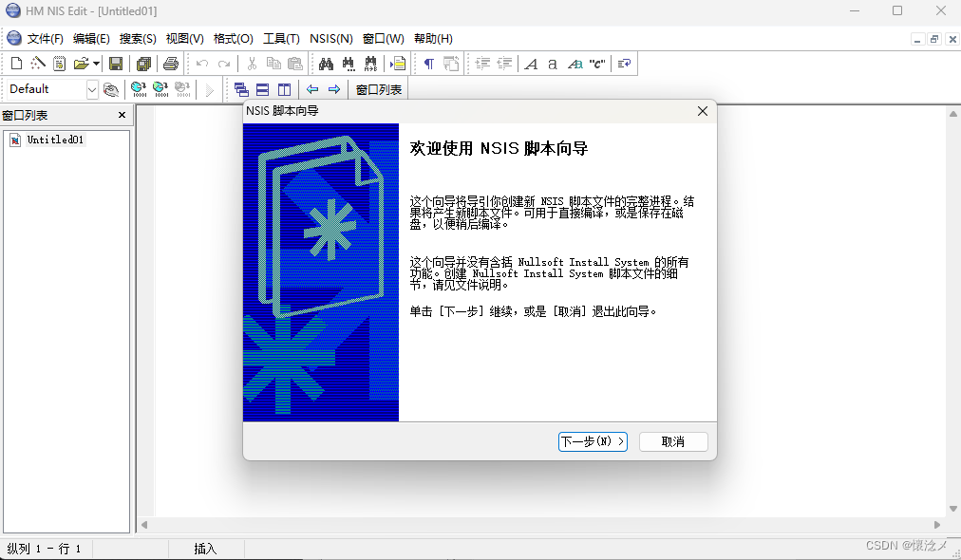Open the 搜索(S) menu

pos(138,39)
